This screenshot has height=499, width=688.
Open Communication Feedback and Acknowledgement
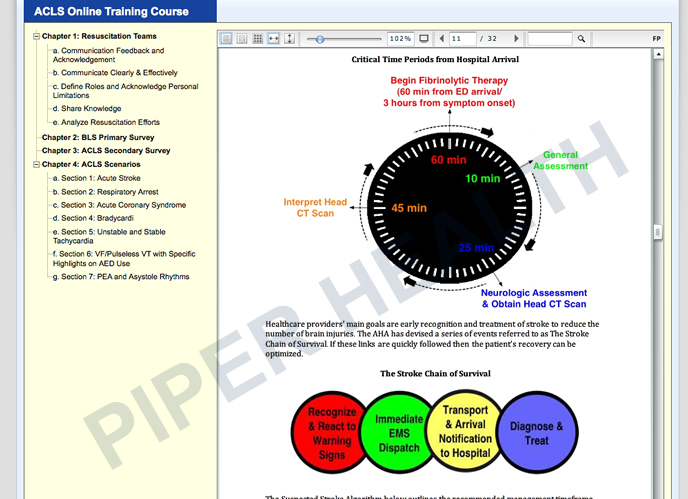[x=108, y=55]
